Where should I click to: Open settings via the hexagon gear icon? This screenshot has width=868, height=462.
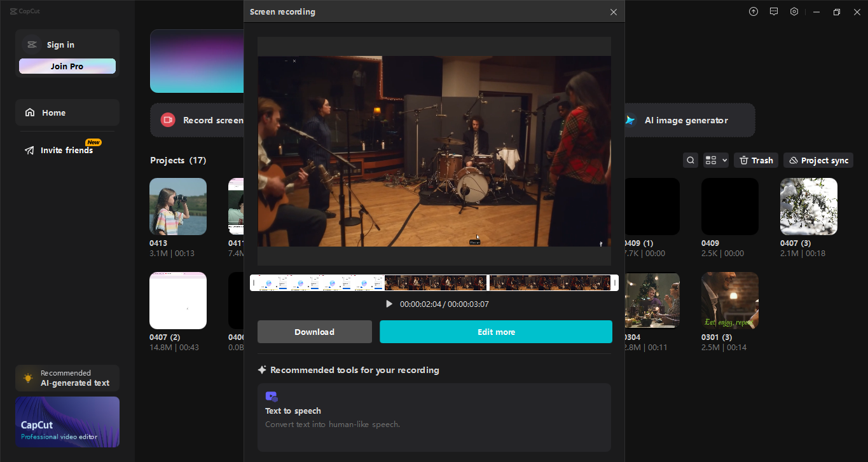tap(794, 11)
